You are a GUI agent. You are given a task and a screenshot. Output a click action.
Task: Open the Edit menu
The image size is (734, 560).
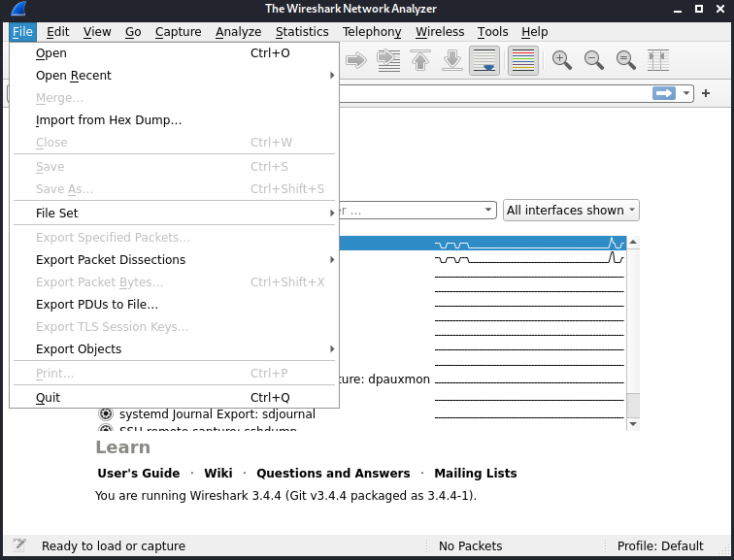tap(57, 32)
